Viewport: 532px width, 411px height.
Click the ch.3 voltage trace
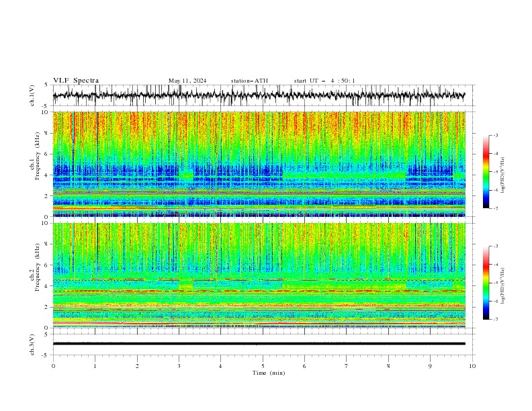click(x=259, y=344)
